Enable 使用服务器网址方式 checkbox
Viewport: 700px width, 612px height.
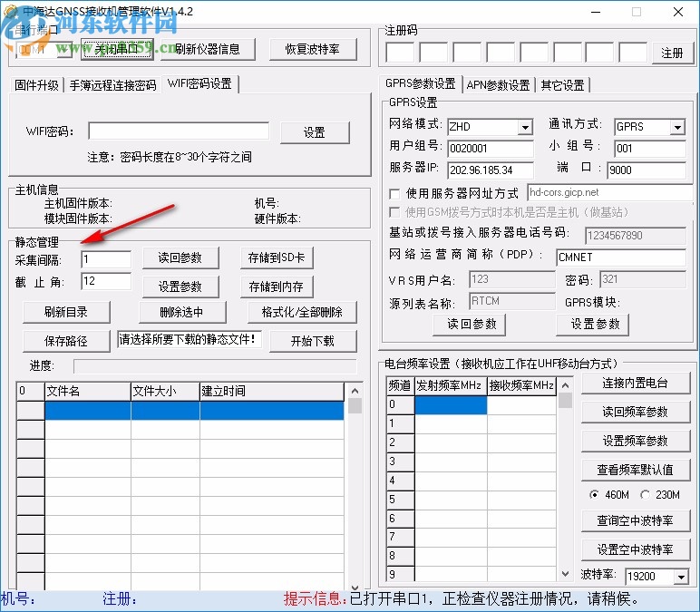(394, 194)
